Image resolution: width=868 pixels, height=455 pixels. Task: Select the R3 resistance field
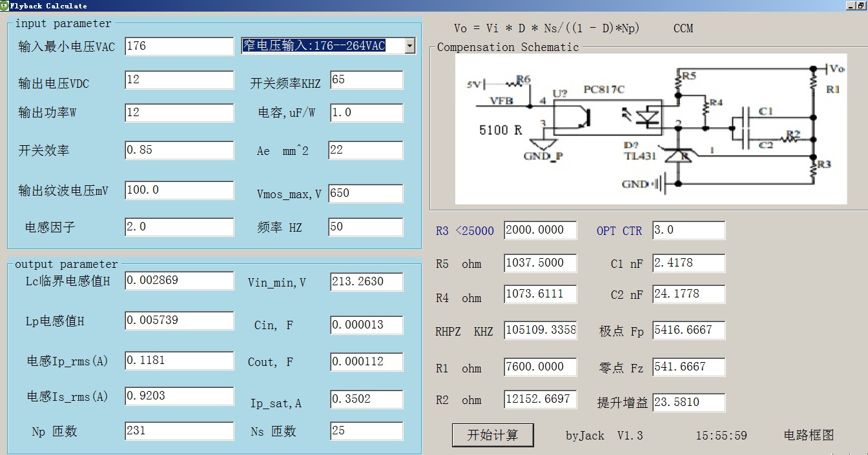(x=540, y=230)
